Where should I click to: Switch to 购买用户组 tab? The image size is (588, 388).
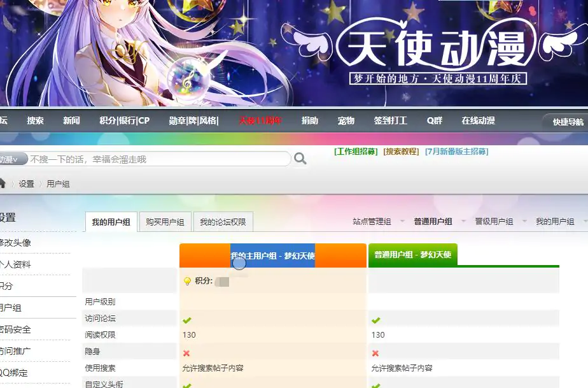pos(165,222)
